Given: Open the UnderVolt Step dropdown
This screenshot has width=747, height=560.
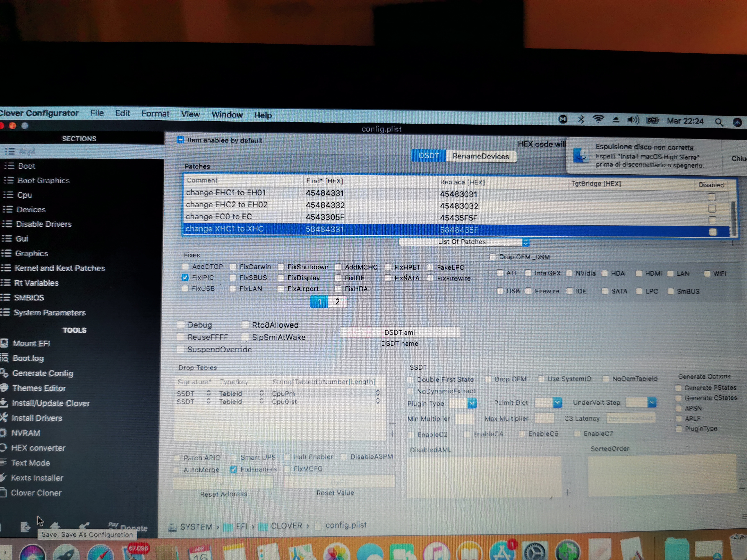Looking at the screenshot, I should click(652, 402).
